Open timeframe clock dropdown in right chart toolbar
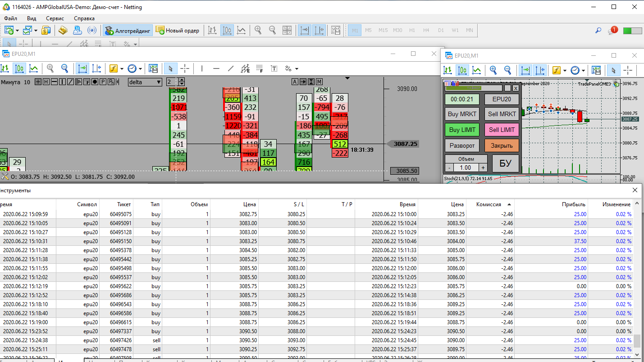The image size is (644, 362). [584, 70]
